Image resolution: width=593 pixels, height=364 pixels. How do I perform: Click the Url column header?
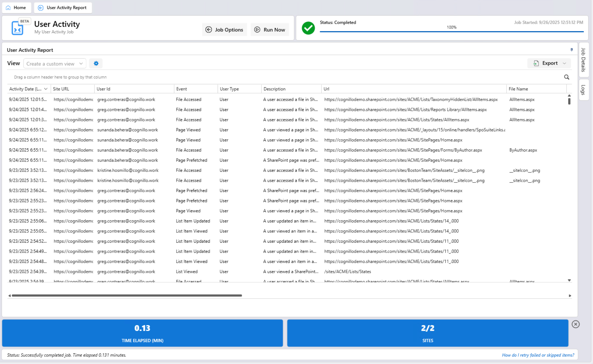pos(414,89)
